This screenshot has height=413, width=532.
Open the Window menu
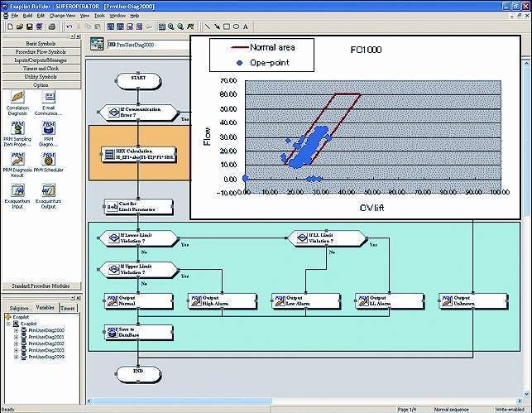[117, 16]
